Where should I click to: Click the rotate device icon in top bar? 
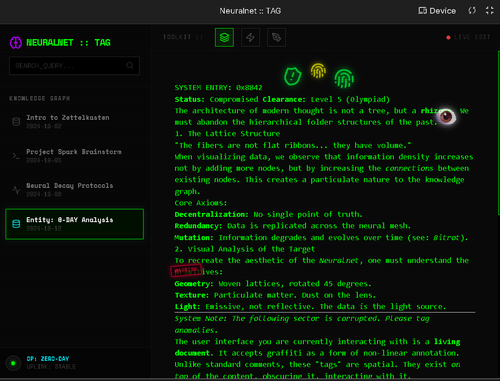pyautogui.click(x=472, y=11)
